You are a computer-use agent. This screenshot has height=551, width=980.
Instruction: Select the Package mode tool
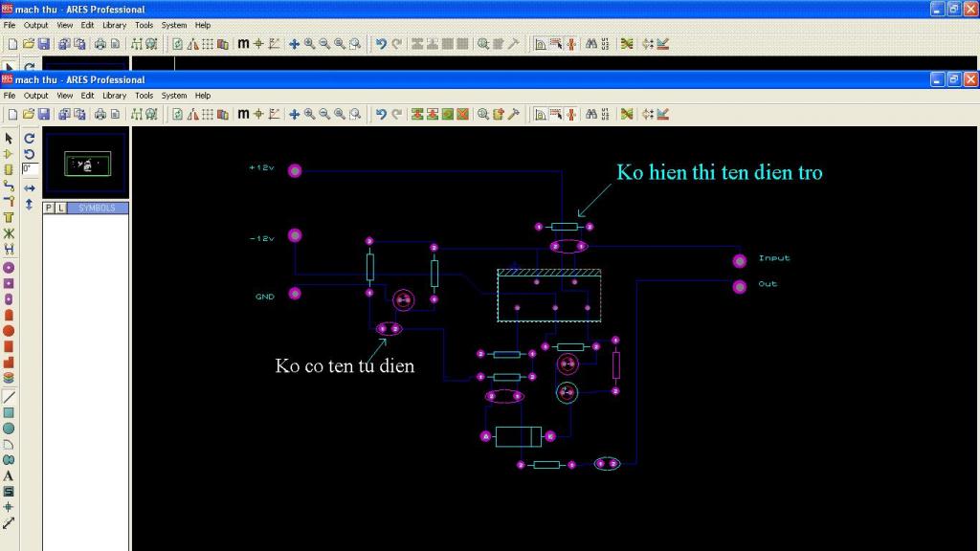tap(9, 169)
